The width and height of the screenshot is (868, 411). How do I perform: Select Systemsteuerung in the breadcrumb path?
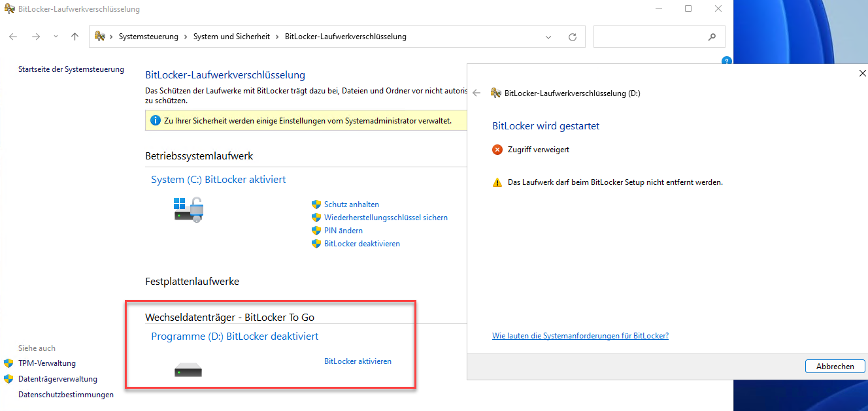[148, 37]
